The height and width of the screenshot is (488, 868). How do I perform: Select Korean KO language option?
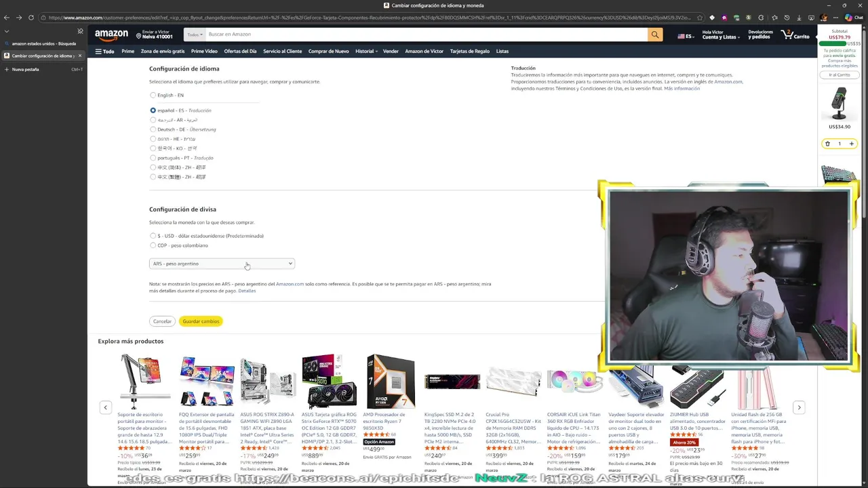tap(153, 148)
